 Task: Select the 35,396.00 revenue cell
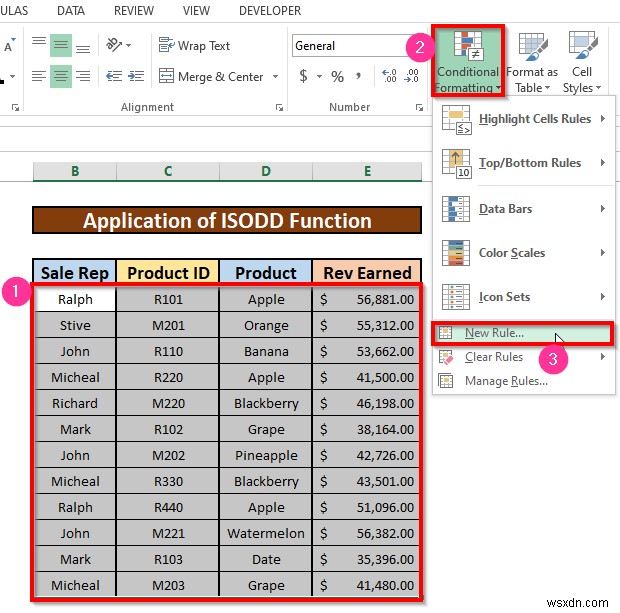pyautogui.click(x=367, y=559)
